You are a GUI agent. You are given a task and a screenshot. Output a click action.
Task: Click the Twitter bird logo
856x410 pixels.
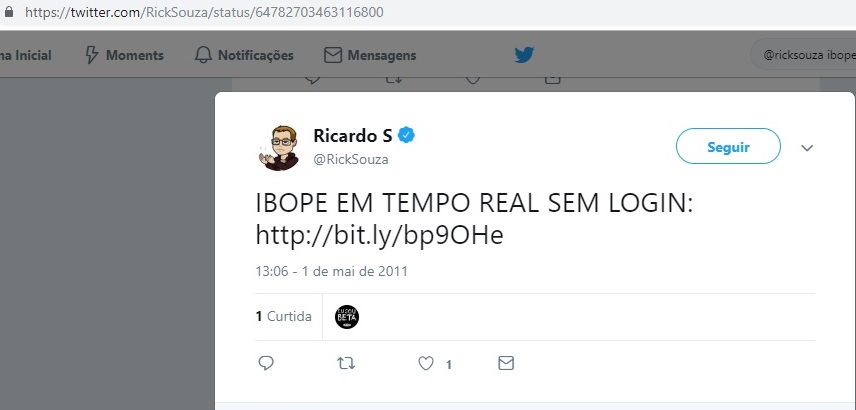click(x=524, y=55)
